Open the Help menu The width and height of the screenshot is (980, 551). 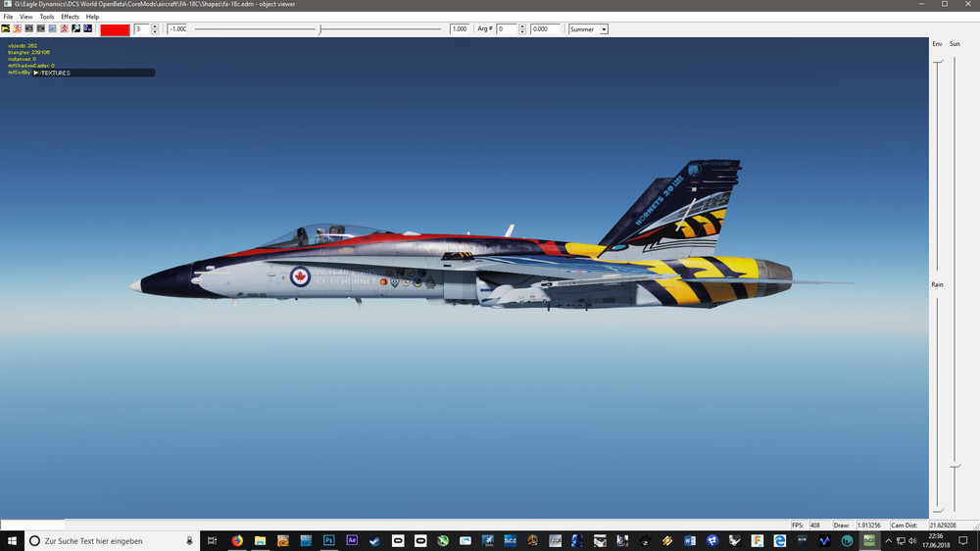pos(92,17)
